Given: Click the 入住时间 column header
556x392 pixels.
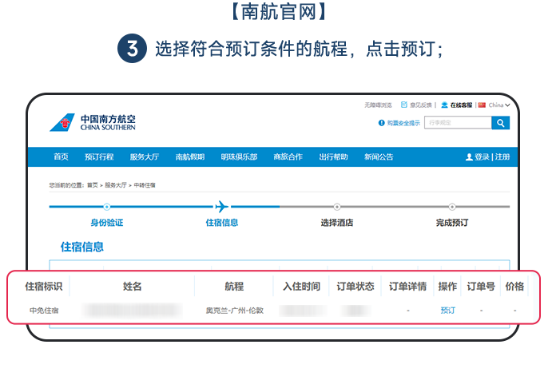Looking at the screenshot, I should (x=301, y=287).
